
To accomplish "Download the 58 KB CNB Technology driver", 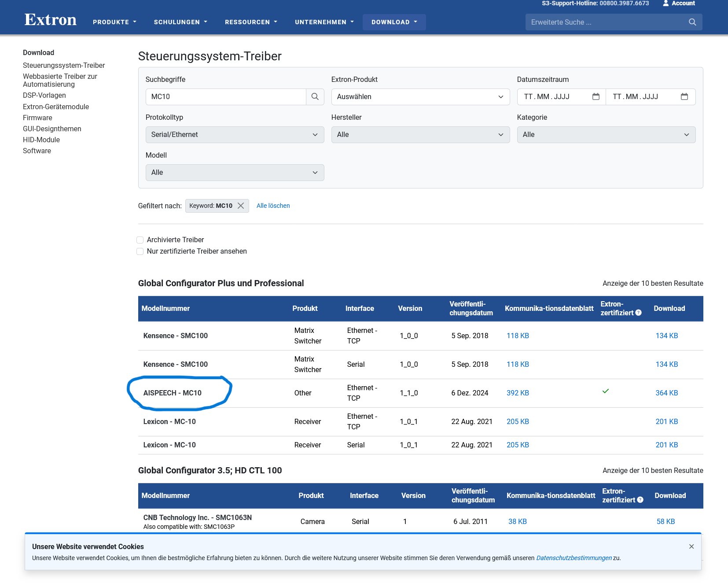I will pyautogui.click(x=665, y=522).
